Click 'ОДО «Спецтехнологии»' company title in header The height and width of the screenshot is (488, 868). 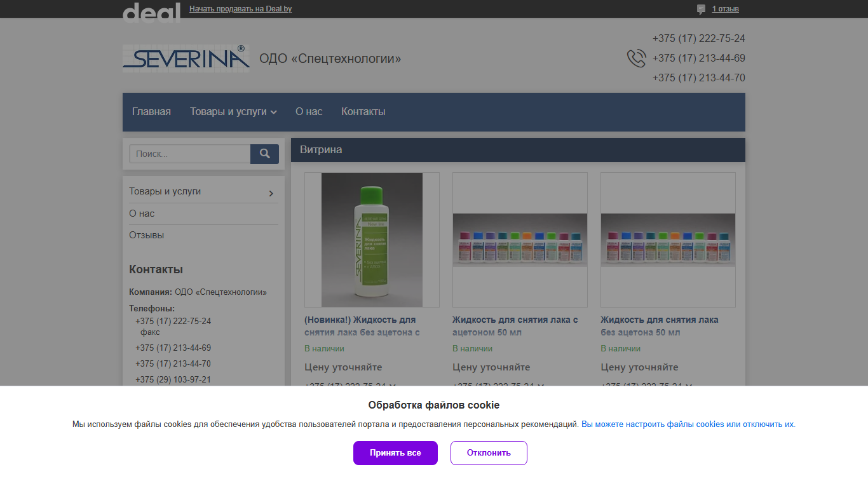point(330,59)
